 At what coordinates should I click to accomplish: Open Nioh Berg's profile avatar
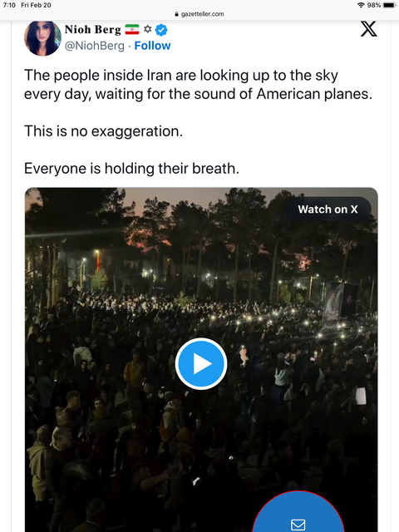(x=42, y=37)
